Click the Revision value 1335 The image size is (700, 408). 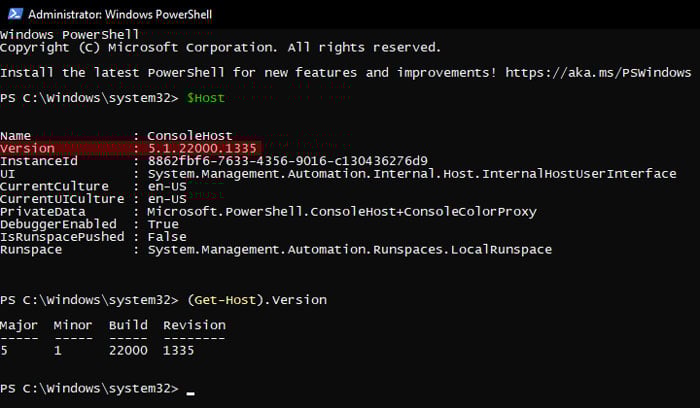click(179, 350)
